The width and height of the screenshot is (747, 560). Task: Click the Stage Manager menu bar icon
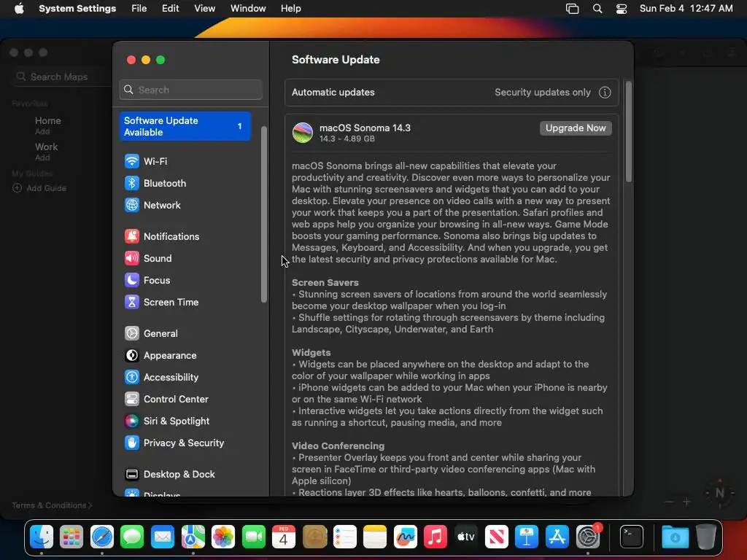[572, 9]
